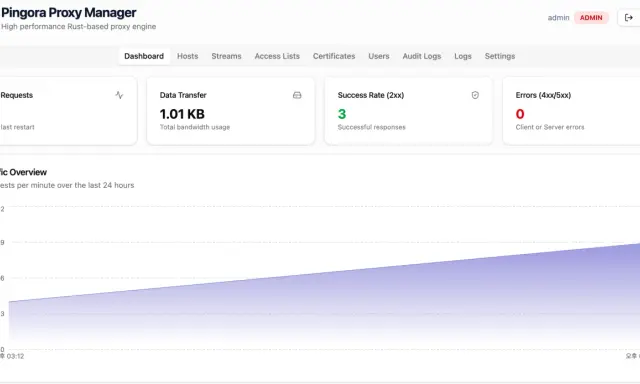This screenshot has height=384, width=640.
Task: Click the Success Rate (2xx) heading
Action: (371, 95)
